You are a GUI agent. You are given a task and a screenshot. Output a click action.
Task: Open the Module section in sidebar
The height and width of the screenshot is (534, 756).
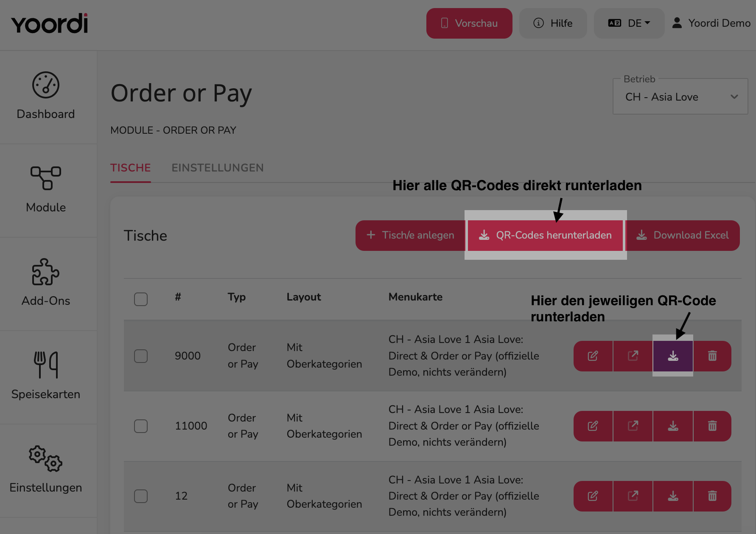[46, 190]
